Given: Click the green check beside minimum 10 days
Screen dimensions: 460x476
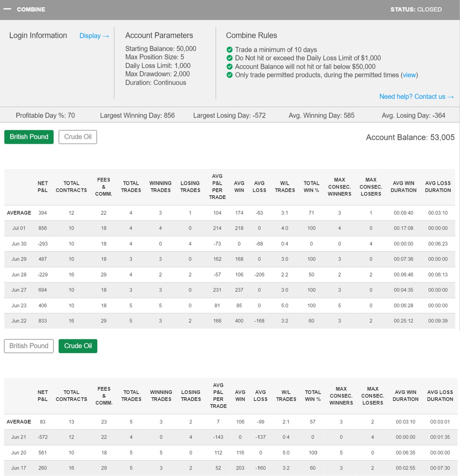Looking at the screenshot, I should (229, 50).
